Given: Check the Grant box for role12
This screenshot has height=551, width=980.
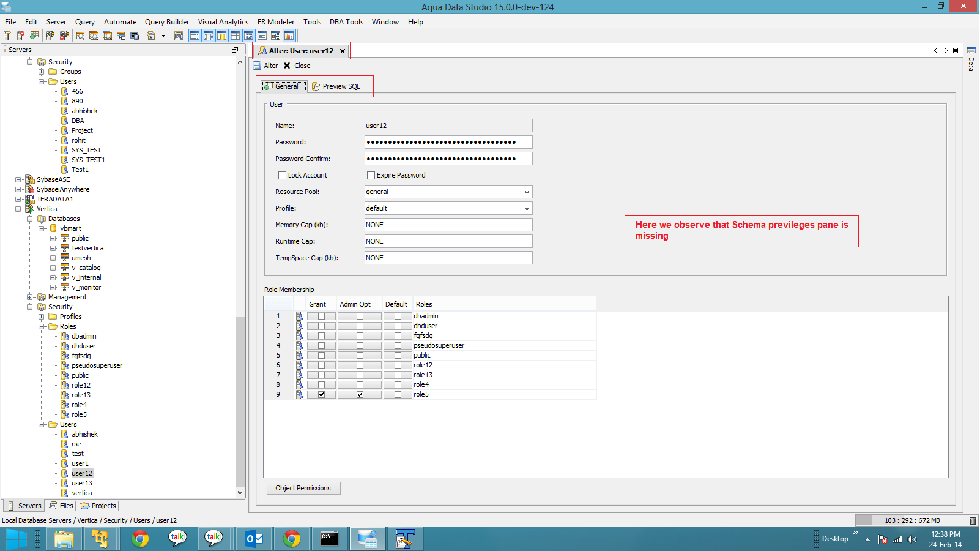Looking at the screenshot, I should 321,365.
